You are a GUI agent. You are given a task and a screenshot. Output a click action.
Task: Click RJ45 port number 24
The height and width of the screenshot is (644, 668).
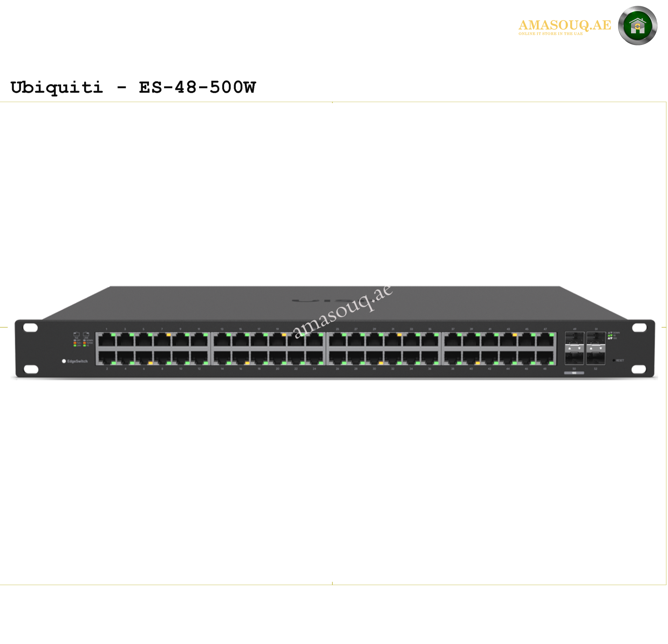click(x=314, y=358)
